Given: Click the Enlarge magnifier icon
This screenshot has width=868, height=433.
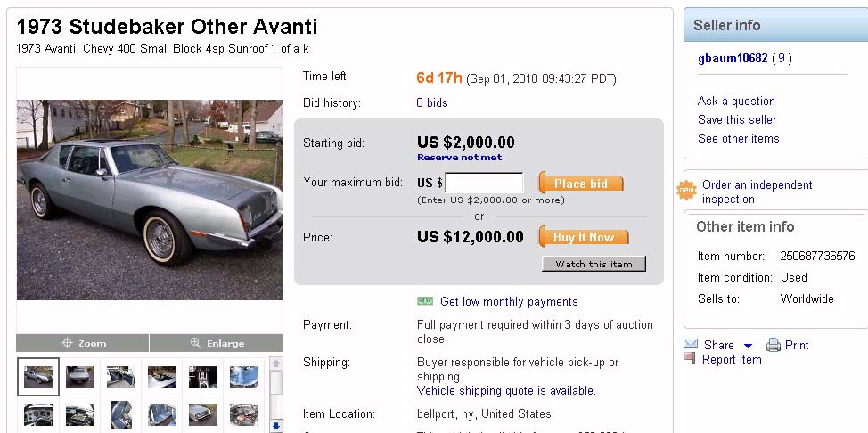Looking at the screenshot, I should click(x=195, y=343).
